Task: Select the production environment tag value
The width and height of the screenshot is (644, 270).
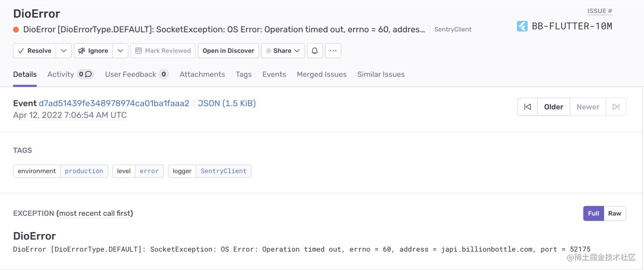Action: tap(84, 171)
